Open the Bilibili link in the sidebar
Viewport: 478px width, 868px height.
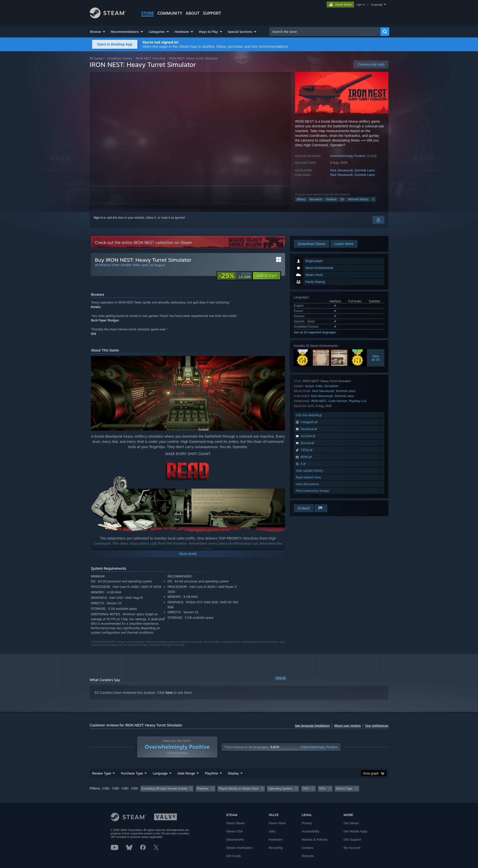pos(339,457)
